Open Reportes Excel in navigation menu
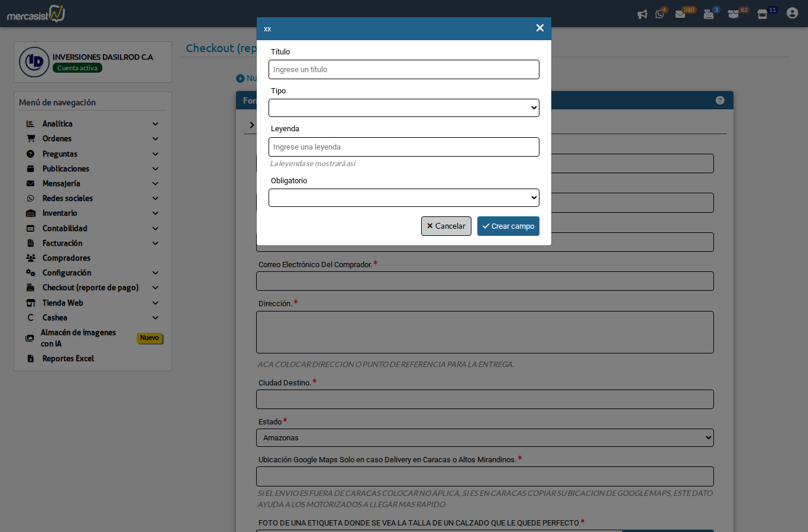Image resolution: width=808 pixels, height=532 pixels. (68, 359)
